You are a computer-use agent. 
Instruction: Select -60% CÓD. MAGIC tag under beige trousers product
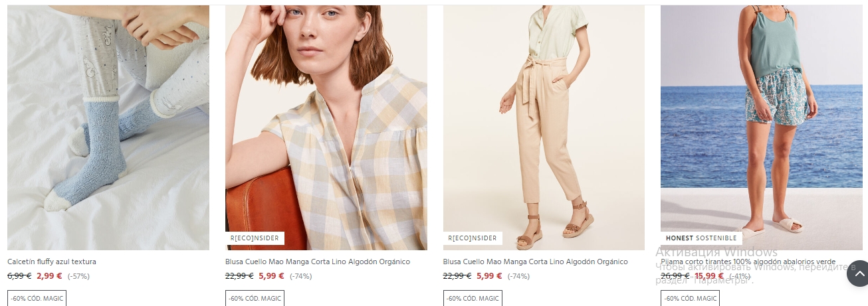point(473,298)
